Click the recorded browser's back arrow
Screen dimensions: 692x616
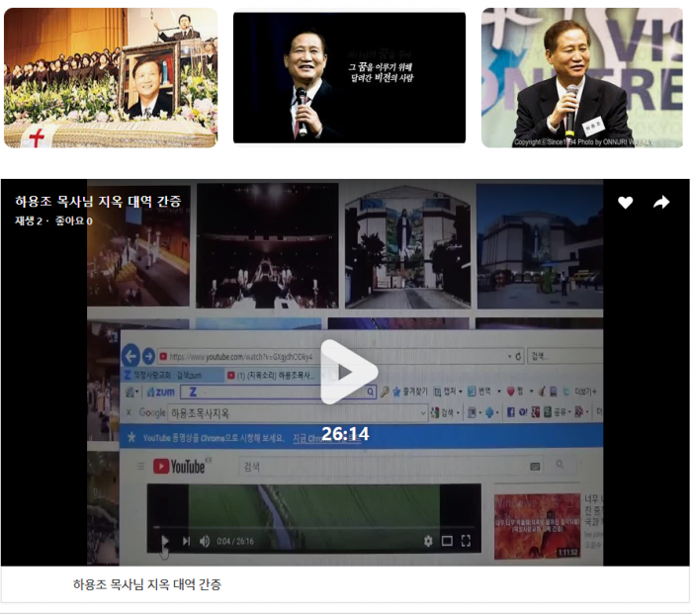pos(130,356)
